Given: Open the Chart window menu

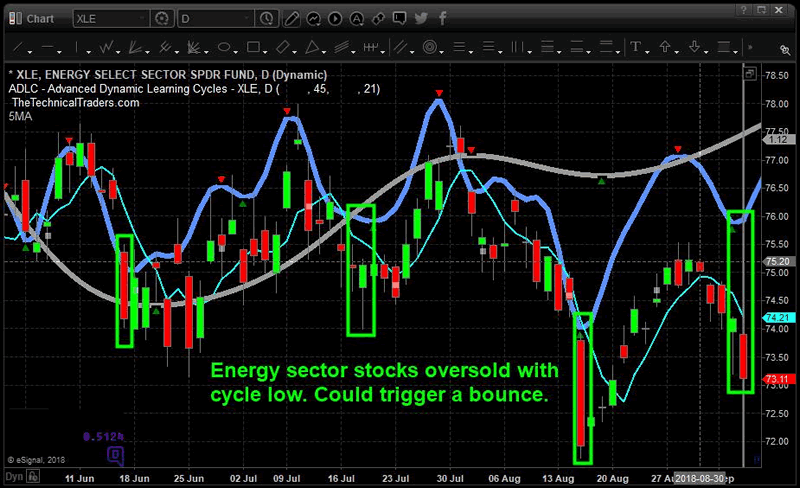Looking at the screenshot, I should click(33, 18).
